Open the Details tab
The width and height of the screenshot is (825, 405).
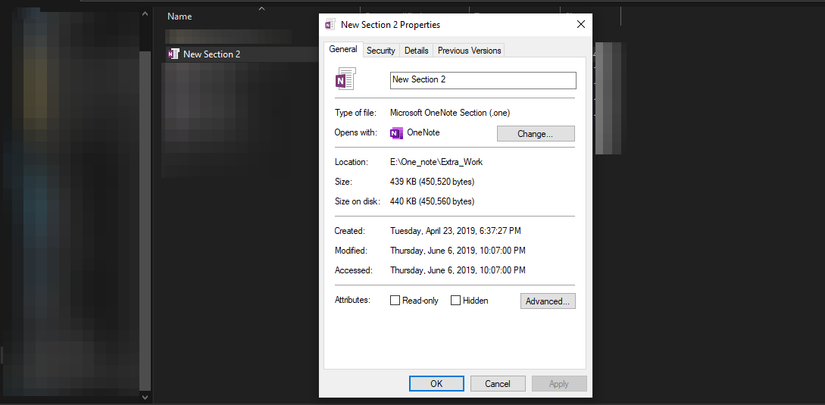pos(416,50)
